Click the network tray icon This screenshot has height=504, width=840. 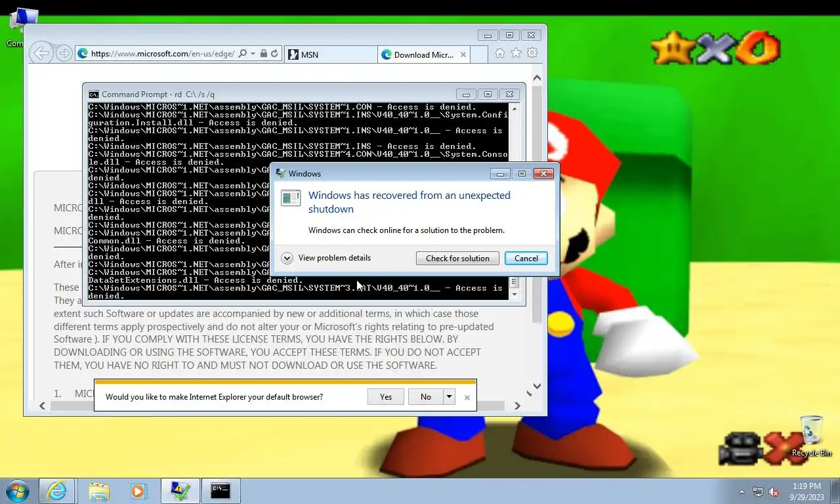(x=758, y=491)
